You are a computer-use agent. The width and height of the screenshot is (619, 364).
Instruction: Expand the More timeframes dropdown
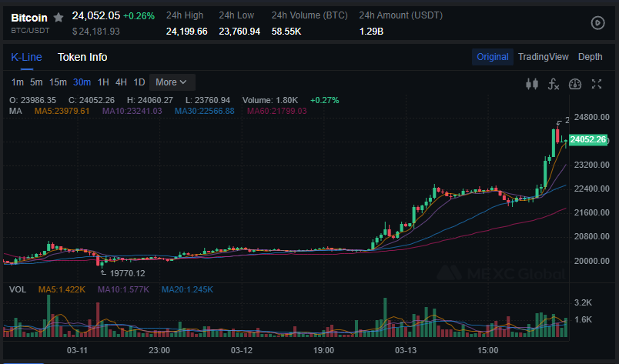tap(172, 82)
